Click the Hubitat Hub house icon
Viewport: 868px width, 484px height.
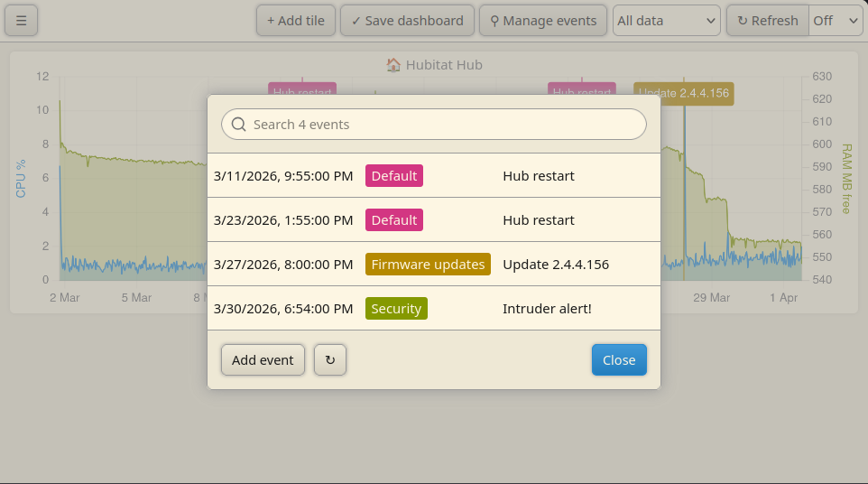point(393,65)
